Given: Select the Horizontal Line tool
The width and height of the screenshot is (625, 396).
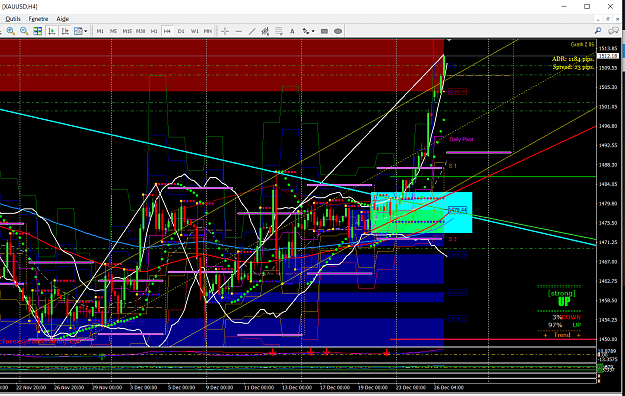Looking at the screenshot, I should click(239, 31).
